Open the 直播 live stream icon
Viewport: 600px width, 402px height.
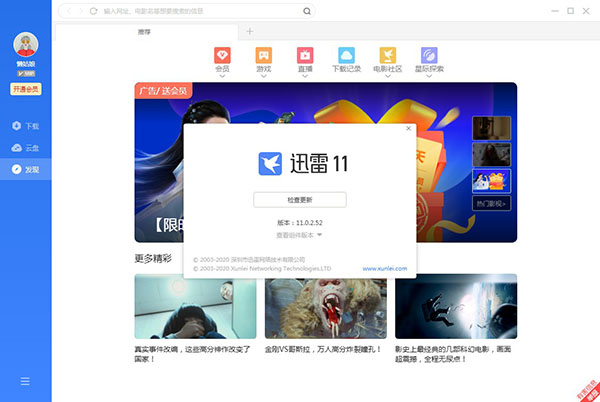click(305, 55)
